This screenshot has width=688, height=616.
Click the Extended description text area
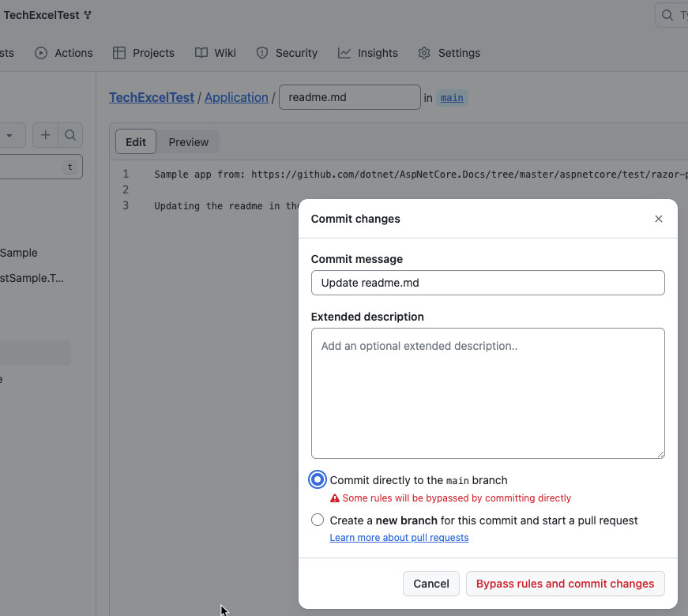pos(487,393)
